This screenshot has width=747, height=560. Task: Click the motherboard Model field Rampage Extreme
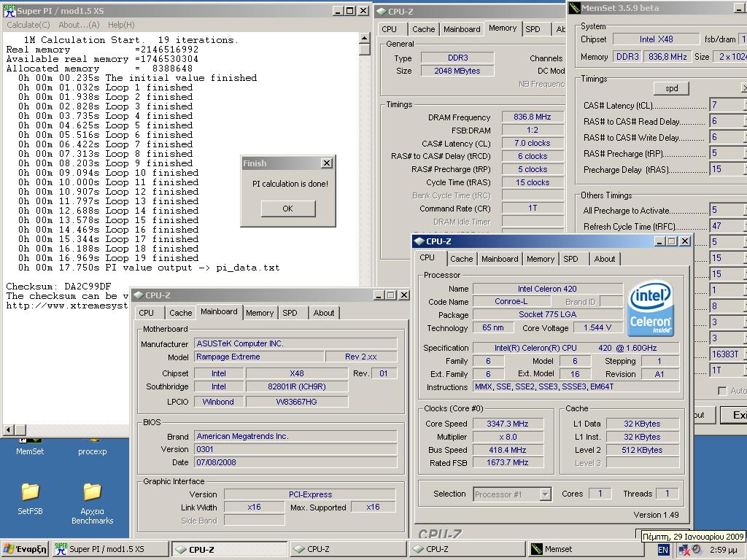click(259, 357)
